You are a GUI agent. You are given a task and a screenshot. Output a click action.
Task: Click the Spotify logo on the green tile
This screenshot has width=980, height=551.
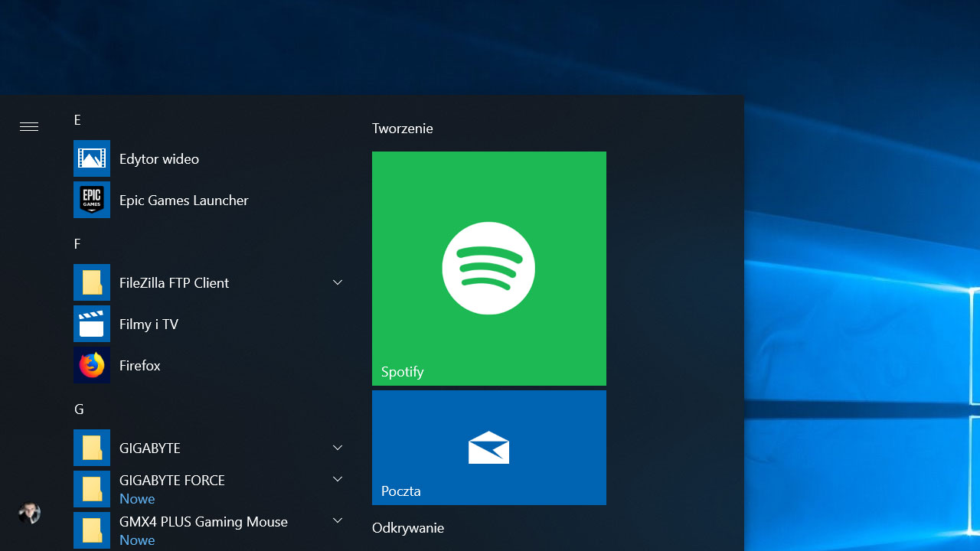tap(488, 268)
